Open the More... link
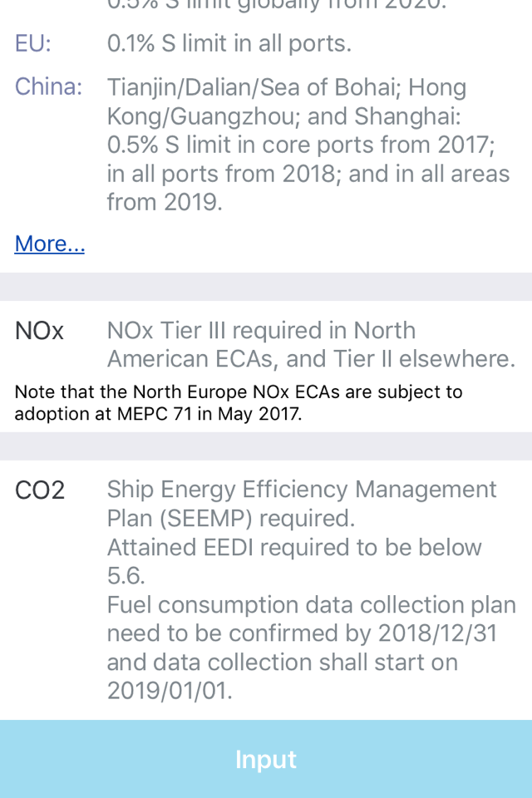This screenshot has width=532, height=798. (x=49, y=244)
